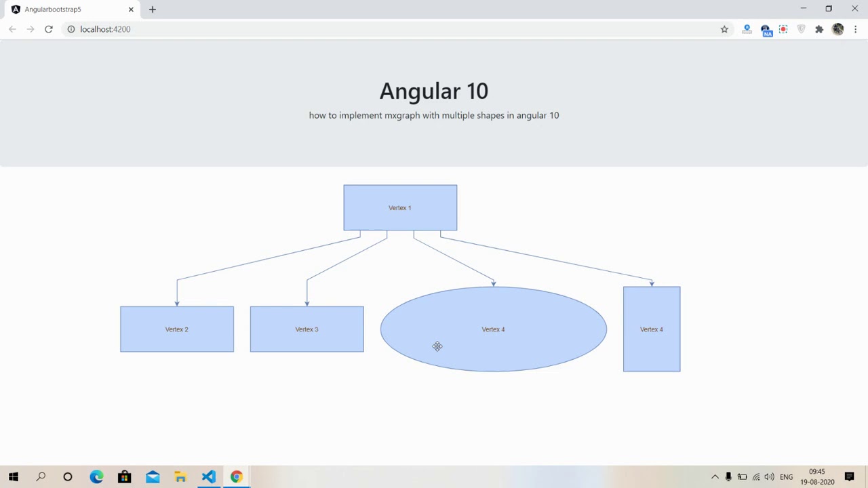
Task: Open the Extensions puzzle icon
Action: tap(819, 29)
